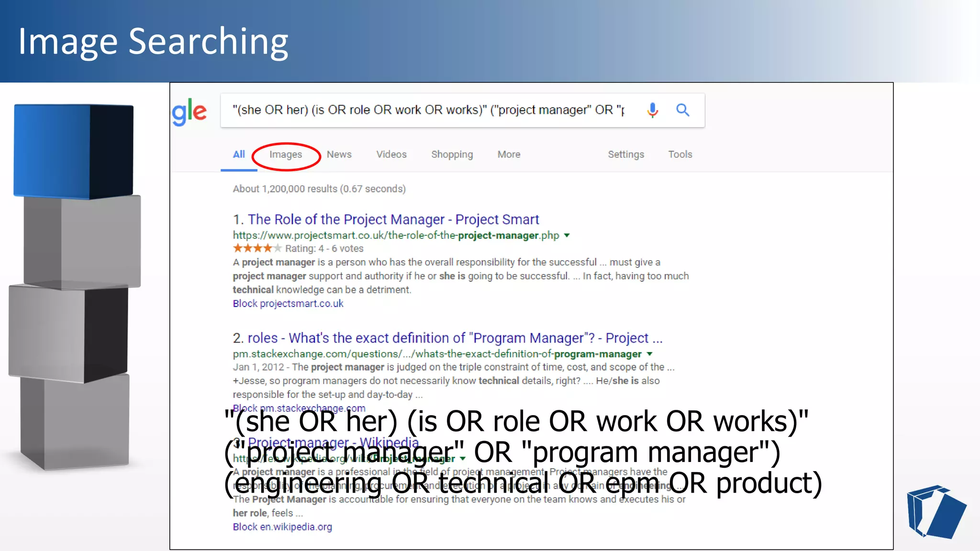
Task: Click the microphone voice search icon
Action: 652,110
